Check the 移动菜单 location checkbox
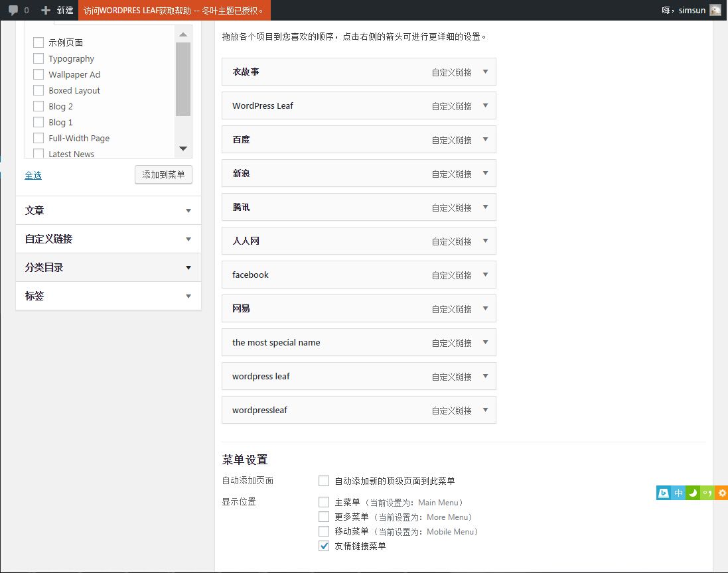The image size is (728, 573). pos(324,531)
